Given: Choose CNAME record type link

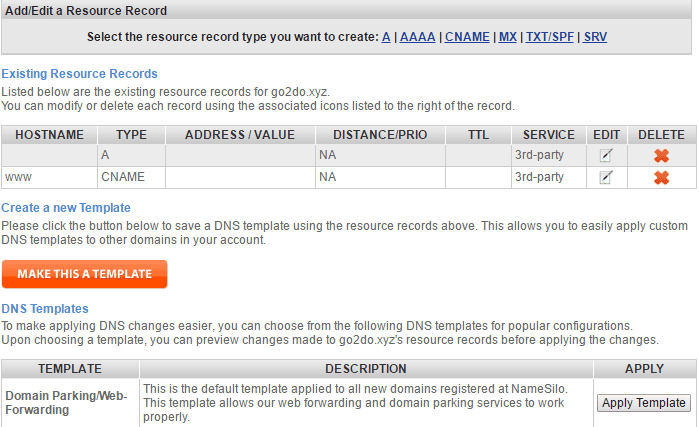Looking at the screenshot, I should [x=467, y=37].
